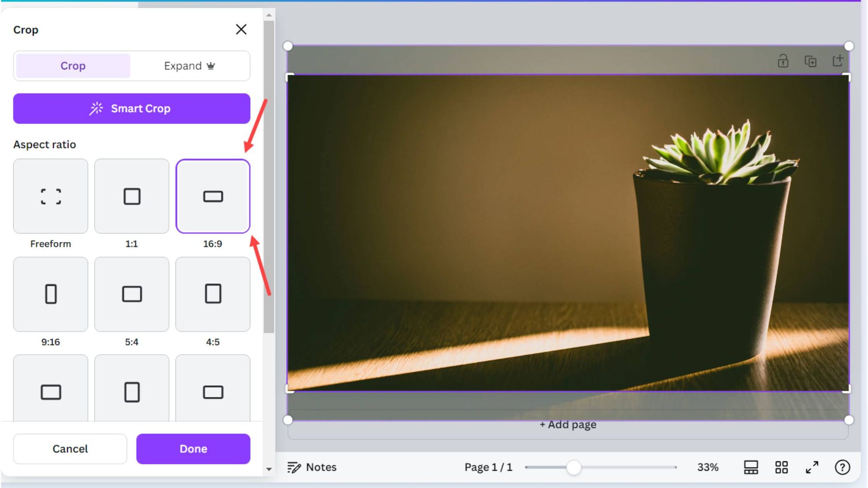
Task: Click Done to apply crop
Action: [x=193, y=449]
